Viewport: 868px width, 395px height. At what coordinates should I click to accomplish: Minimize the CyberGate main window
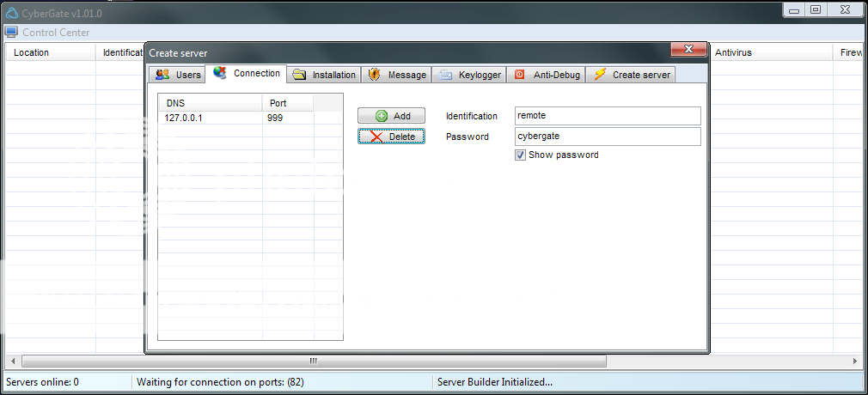[794, 9]
